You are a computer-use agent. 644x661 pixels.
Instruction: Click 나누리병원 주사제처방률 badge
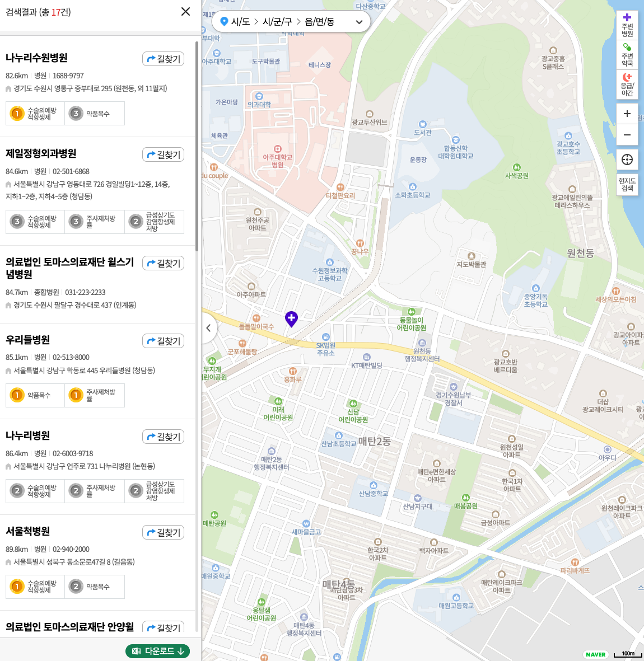point(95,491)
